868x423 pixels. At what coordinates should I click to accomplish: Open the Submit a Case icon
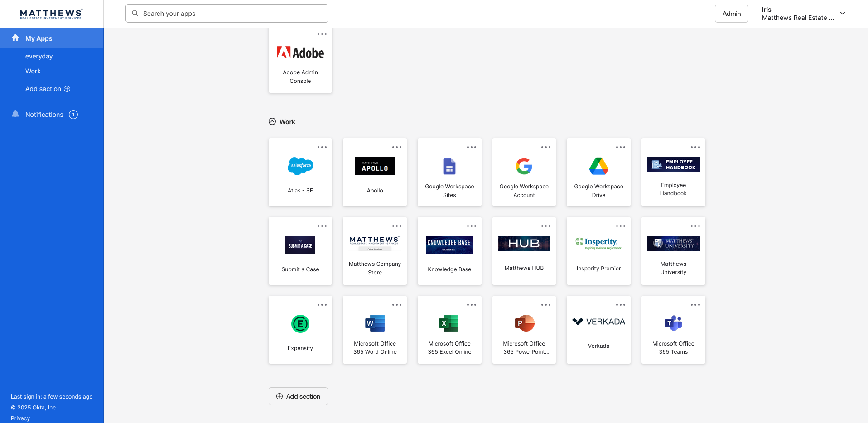pos(300,245)
